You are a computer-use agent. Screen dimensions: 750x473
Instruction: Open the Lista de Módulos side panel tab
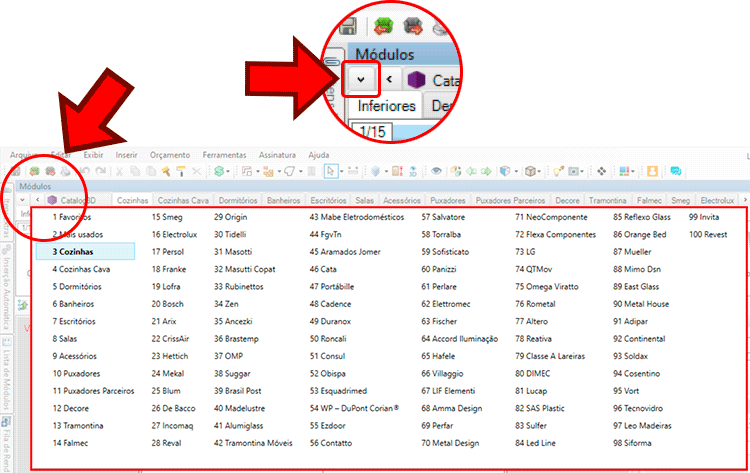point(6,375)
